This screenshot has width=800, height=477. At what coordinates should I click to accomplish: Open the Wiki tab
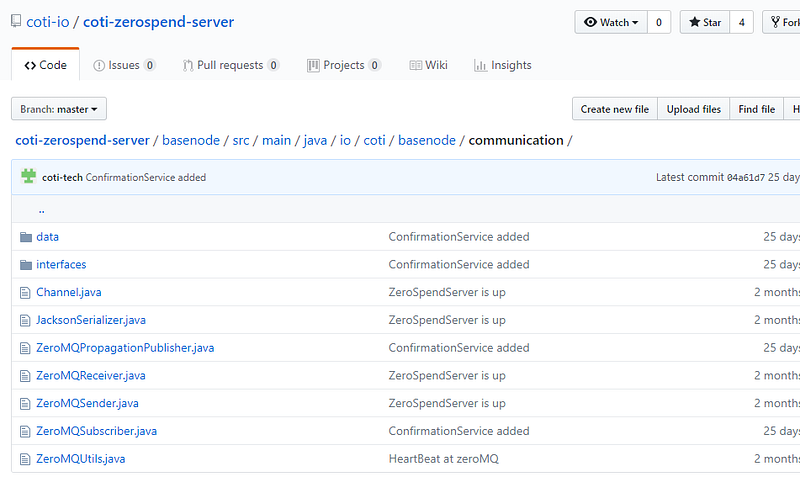428,65
